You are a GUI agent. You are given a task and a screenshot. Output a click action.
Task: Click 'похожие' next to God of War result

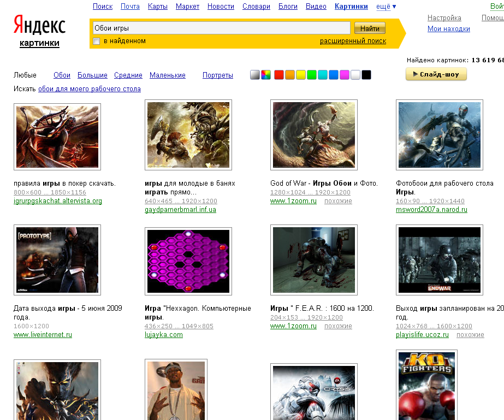pyautogui.click(x=338, y=200)
